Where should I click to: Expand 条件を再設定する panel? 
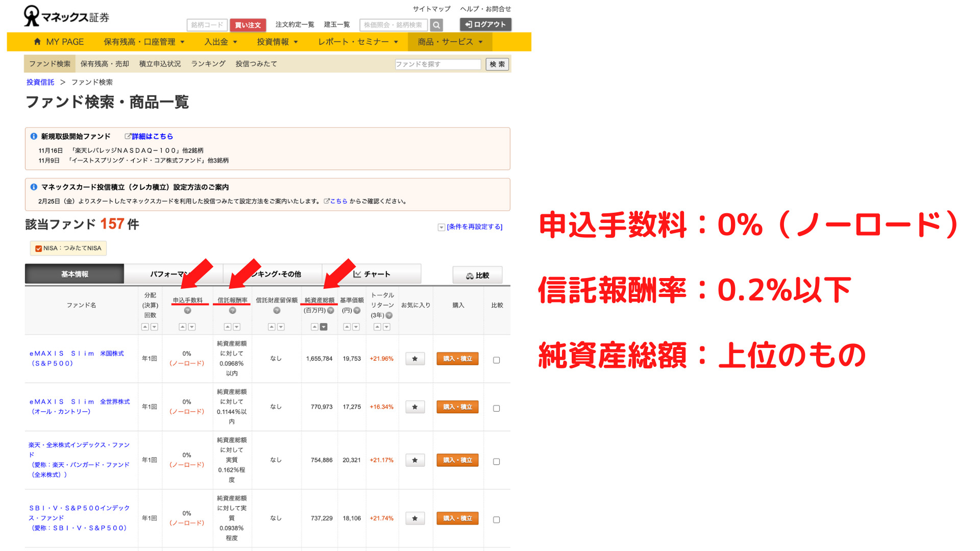click(470, 227)
